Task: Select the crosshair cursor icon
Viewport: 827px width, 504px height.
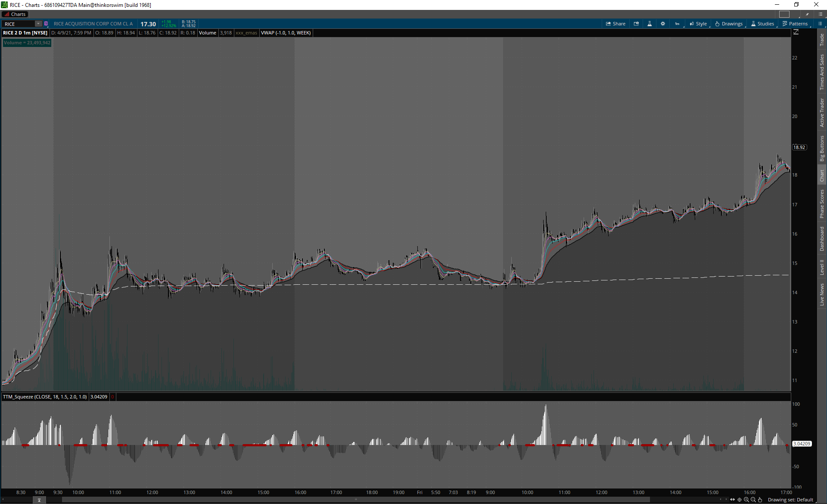Action: click(x=740, y=500)
